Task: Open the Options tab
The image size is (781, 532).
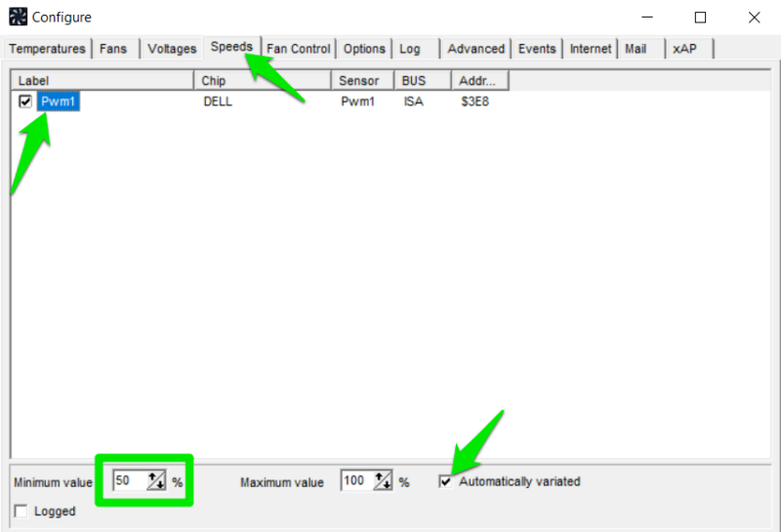Action: point(364,49)
